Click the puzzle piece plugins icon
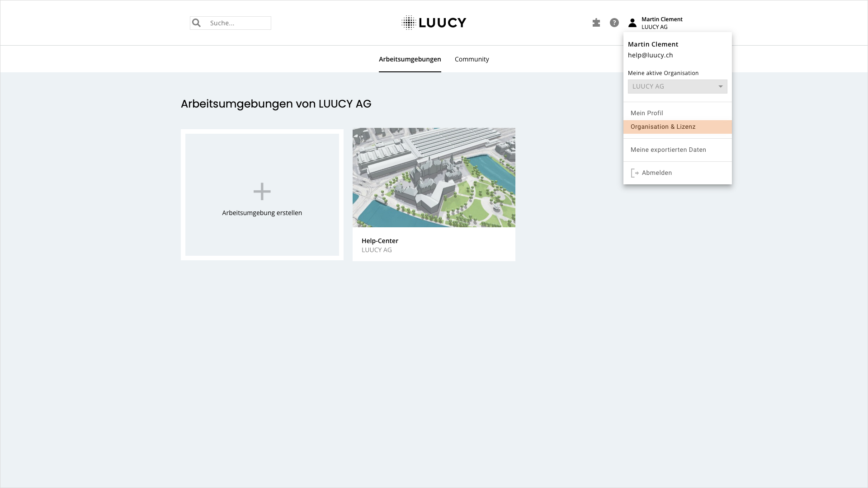Viewport: 868px width, 488px height. [x=596, y=22]
